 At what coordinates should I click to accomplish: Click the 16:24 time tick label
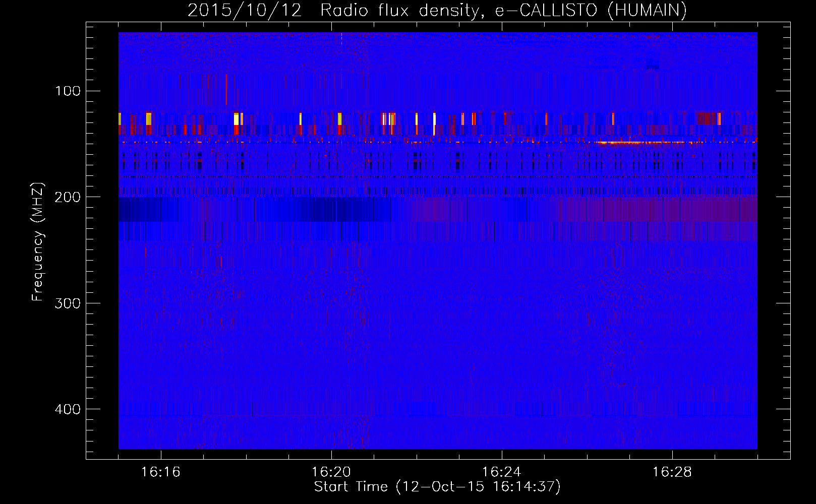coord(502,472)
